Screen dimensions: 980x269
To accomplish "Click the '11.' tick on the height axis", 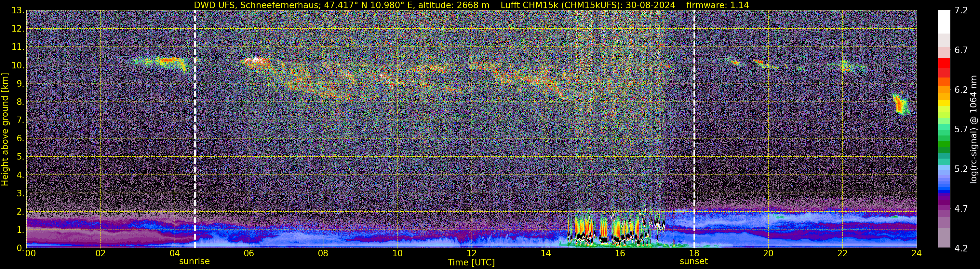I will coord(18,47).
